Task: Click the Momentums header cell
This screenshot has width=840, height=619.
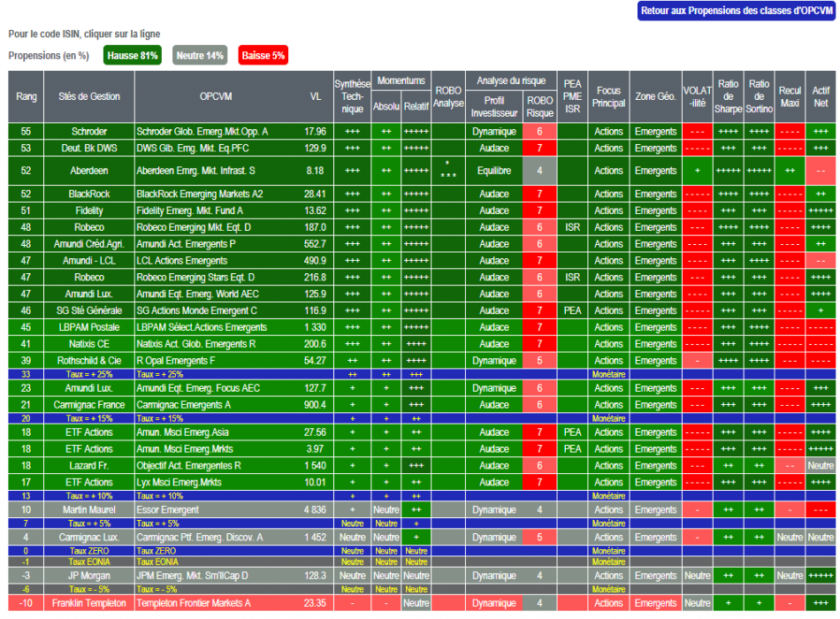Action: pos(401,81)
